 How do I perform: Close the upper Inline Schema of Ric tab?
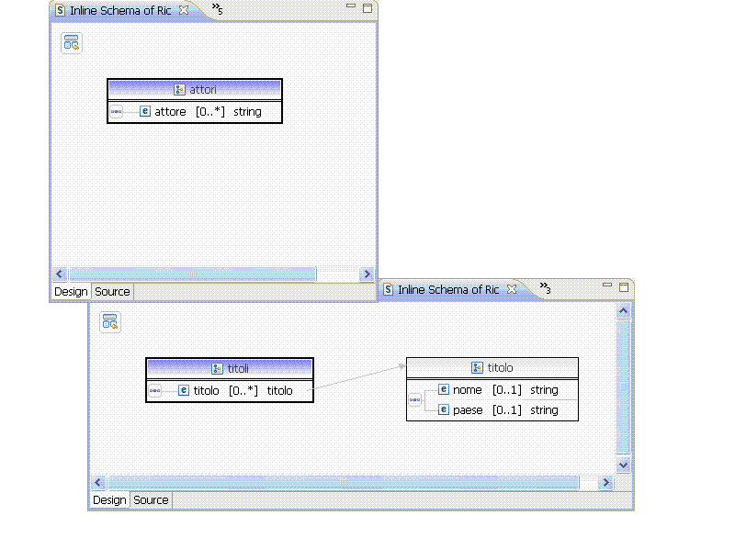(184, 10)
